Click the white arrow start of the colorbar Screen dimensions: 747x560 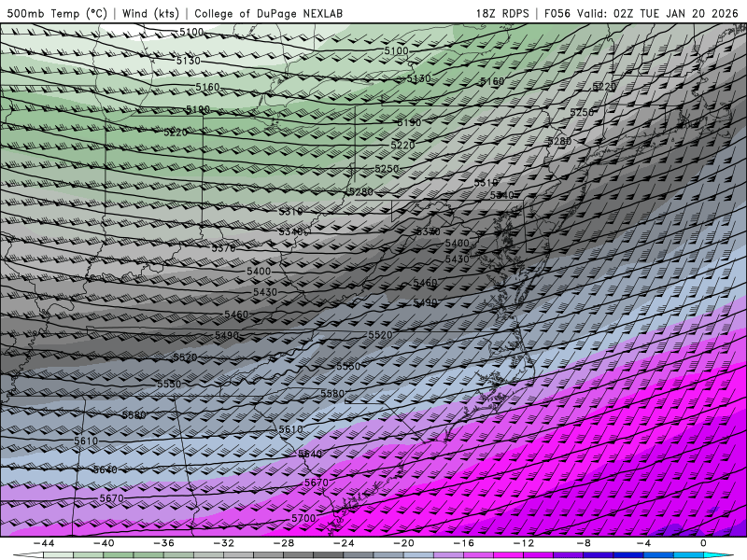(x=28, y=555)
